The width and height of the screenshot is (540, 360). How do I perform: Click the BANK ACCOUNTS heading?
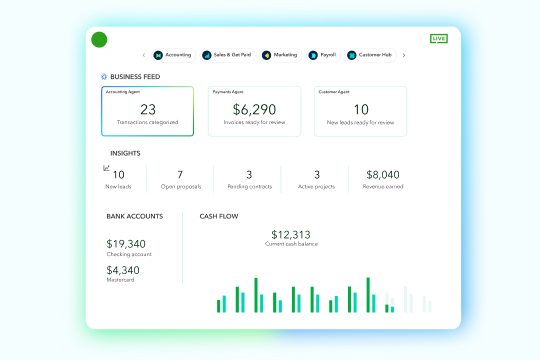(135, 216)
